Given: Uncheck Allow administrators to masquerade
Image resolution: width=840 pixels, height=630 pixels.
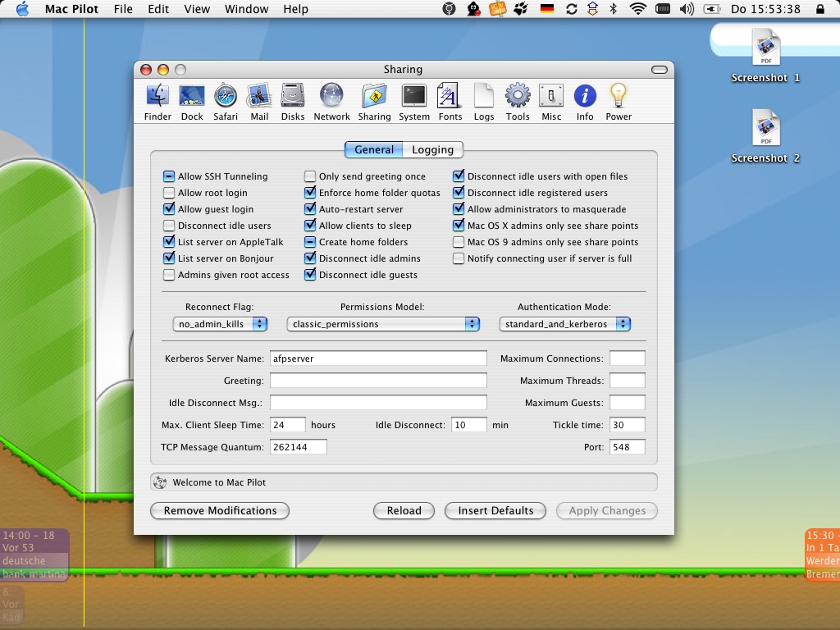Looking at the screenshot, I should click(458, 209).
